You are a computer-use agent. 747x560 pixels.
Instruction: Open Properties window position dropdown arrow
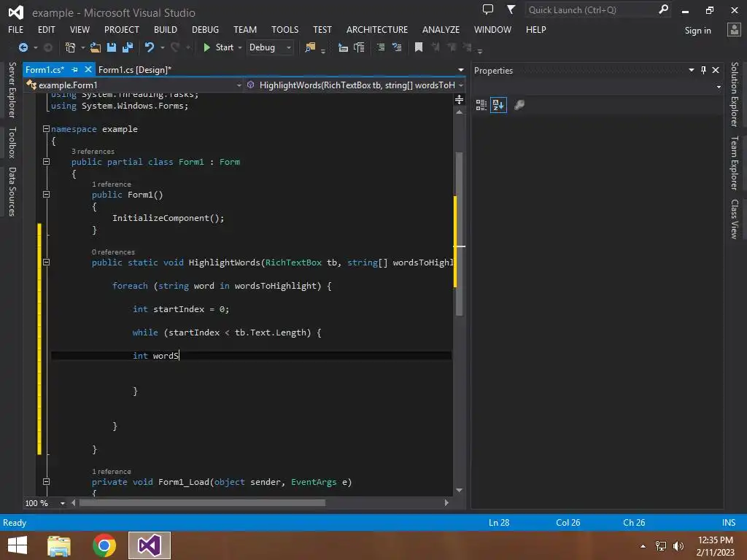click(692, 70)
